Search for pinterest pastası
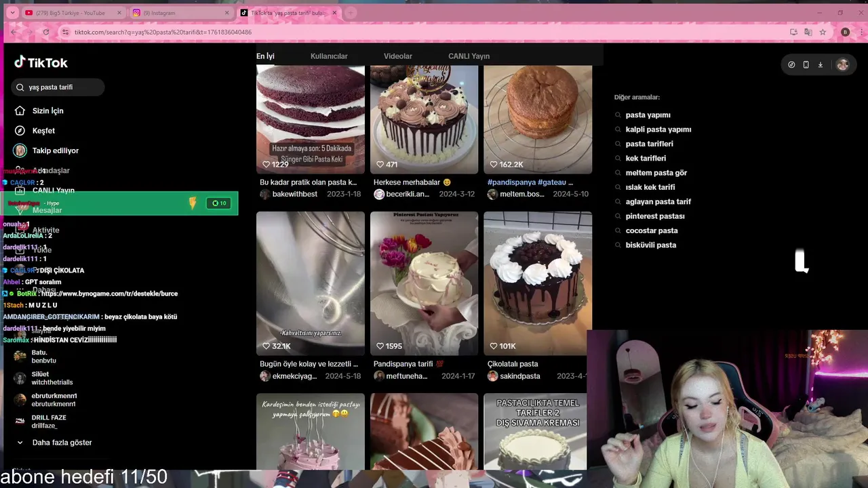Image resolution: width=868 pixels, height=488 pixels. [655, 216]
